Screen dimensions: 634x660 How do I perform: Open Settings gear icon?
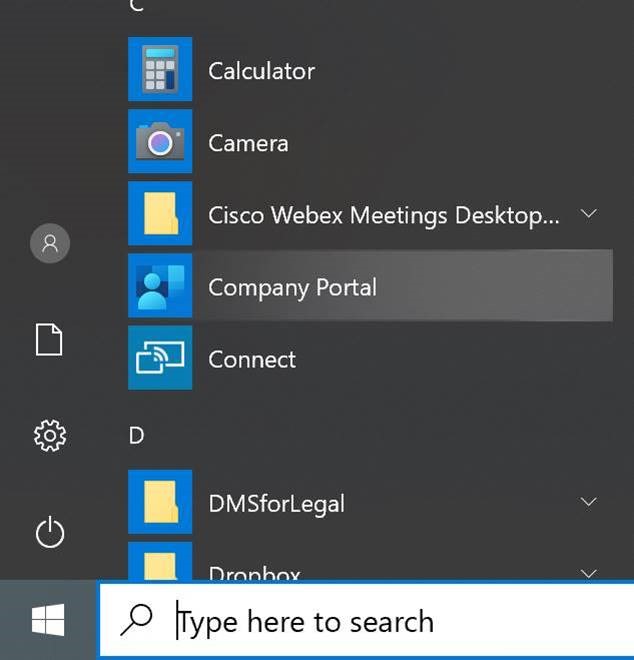tap(50, 436)
